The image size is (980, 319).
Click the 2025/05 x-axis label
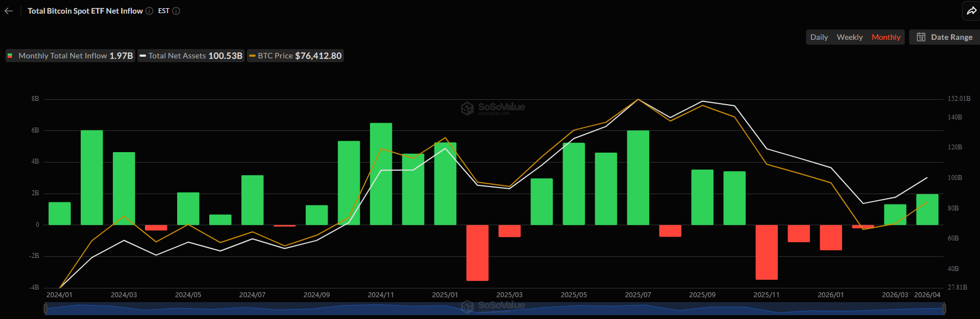tap(574, 295)
